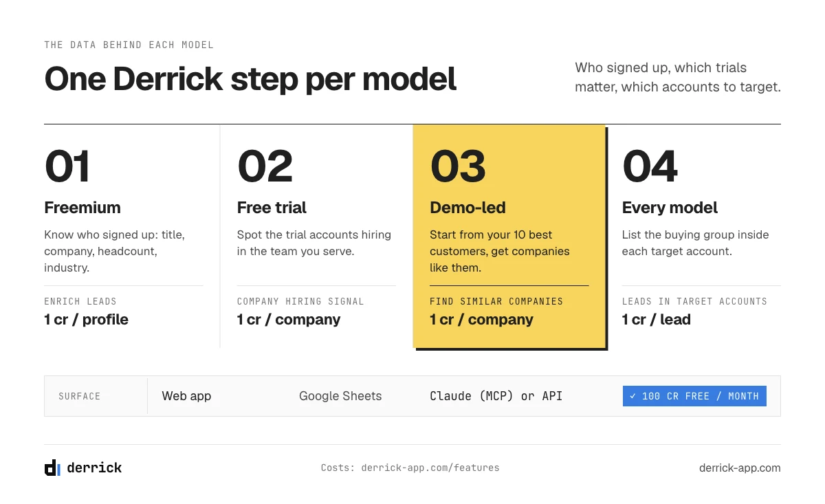Viewport: 825px width, 504px height.
Task: Click the 100 CR FREE / MONTH badge
Action: coord(694,396)
